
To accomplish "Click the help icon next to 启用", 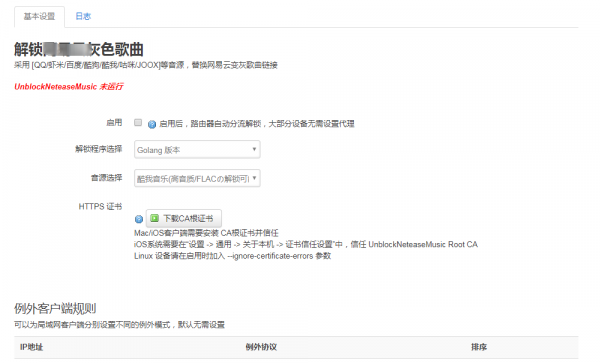I will pyautogui.click(x=152, y=124).
